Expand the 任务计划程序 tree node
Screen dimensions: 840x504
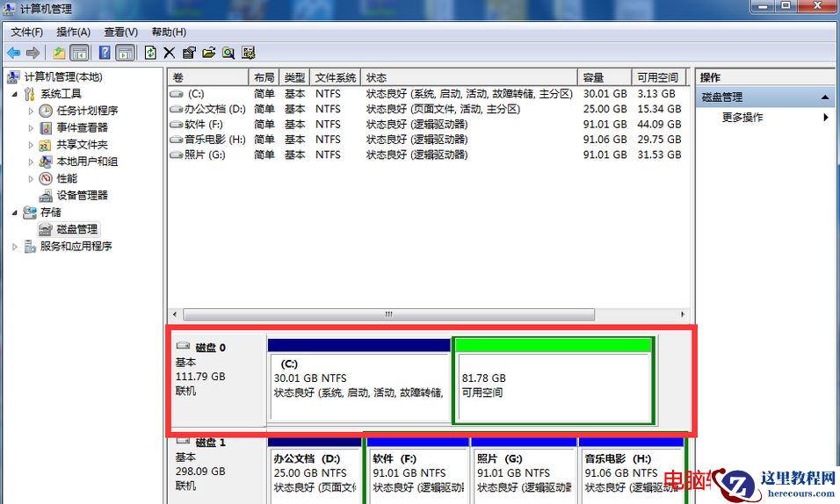point(32,112)
